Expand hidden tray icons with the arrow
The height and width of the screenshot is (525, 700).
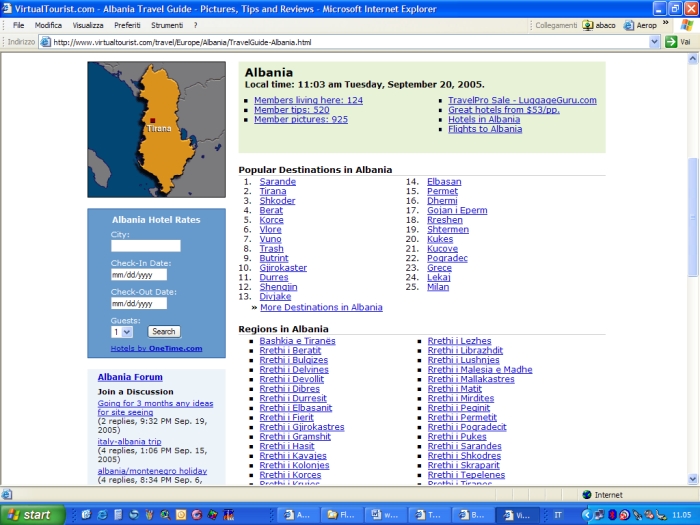(587, 515)
